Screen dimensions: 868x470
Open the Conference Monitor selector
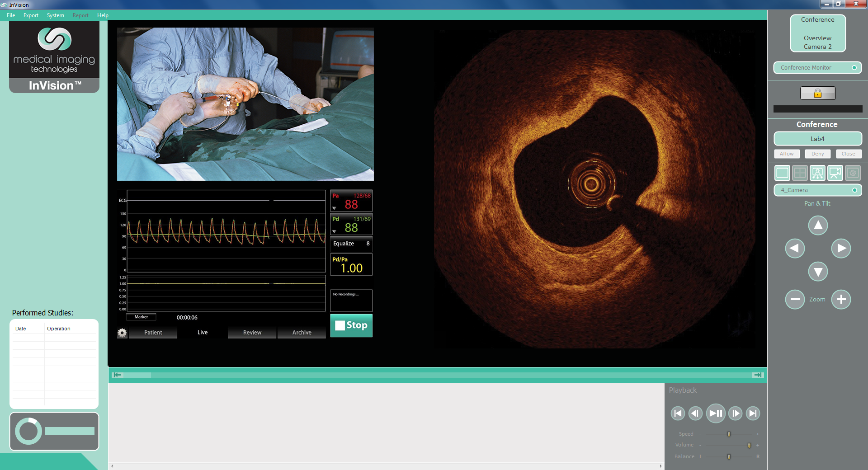(817, 68)
